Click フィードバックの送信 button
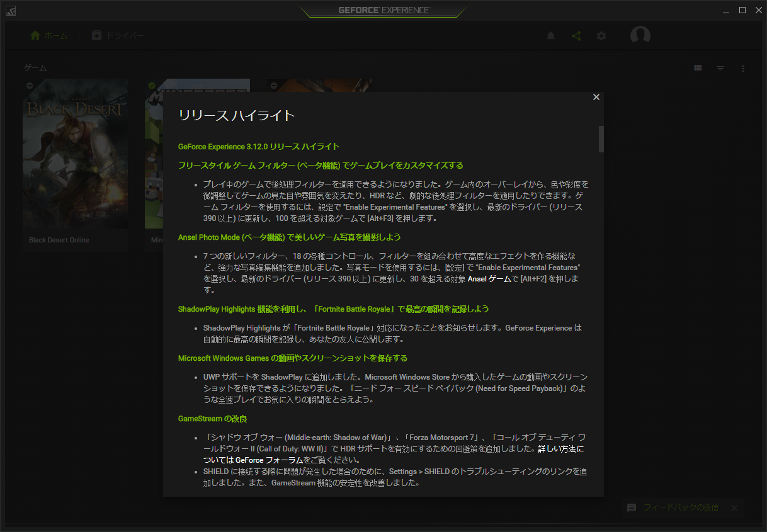This screenshot has width=767, height=532. (x=680, y=507)
